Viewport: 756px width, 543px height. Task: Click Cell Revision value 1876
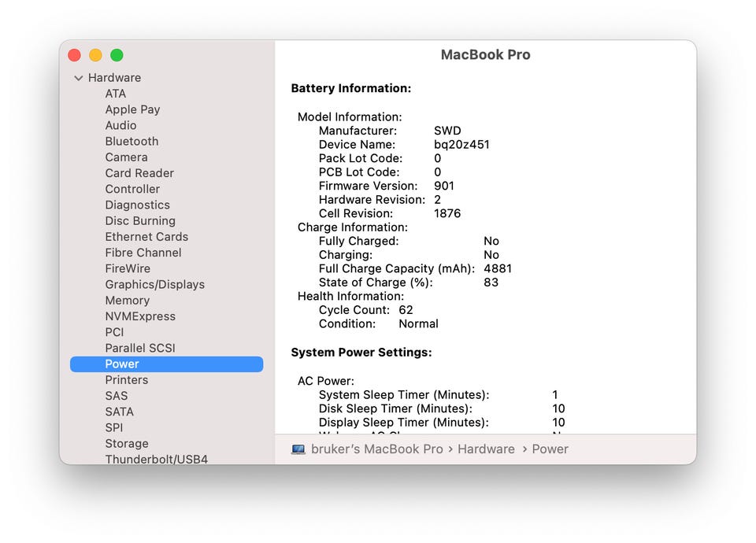(447, 213)
